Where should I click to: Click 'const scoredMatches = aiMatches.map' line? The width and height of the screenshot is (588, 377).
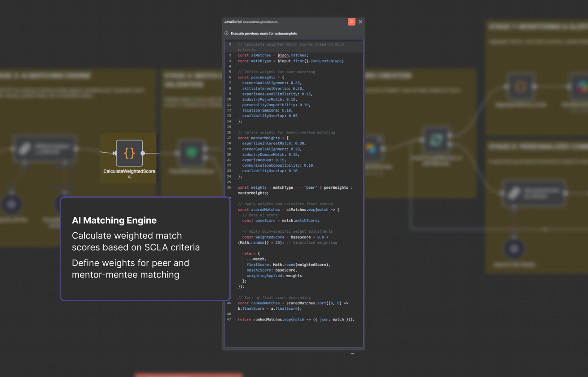[x=289, y=209]
